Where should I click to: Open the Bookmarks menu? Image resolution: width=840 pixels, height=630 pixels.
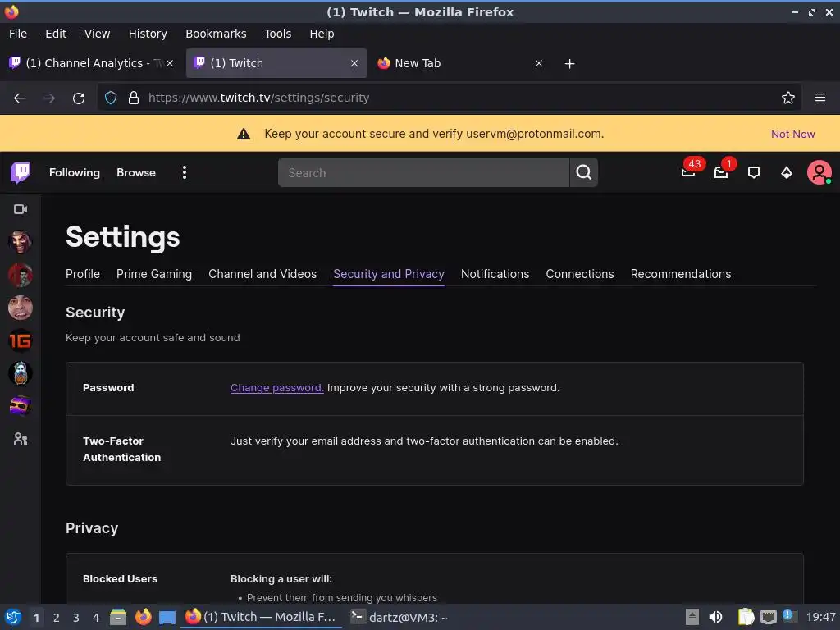[x=216, y=34]
